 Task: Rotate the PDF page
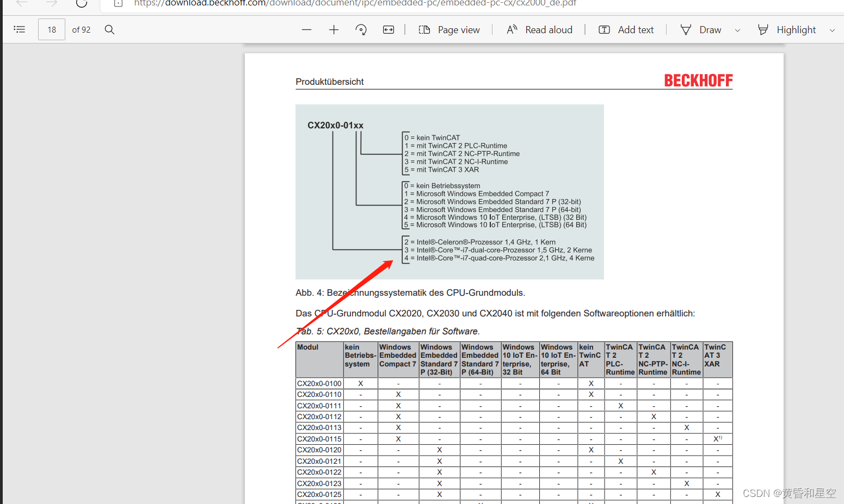(x=361, y=29)
